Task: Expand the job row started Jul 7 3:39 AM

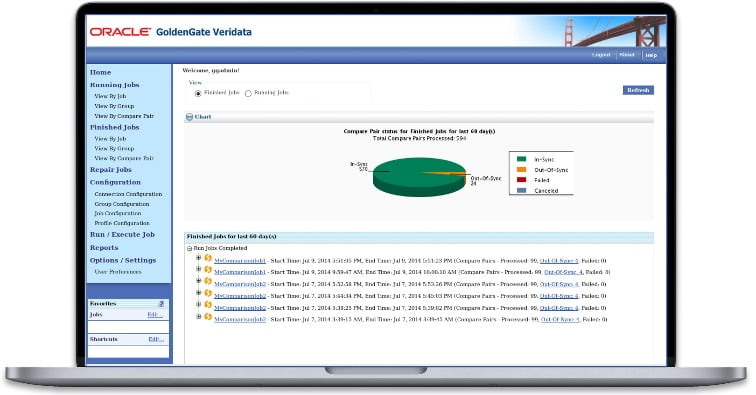Action: pos(198,316)
